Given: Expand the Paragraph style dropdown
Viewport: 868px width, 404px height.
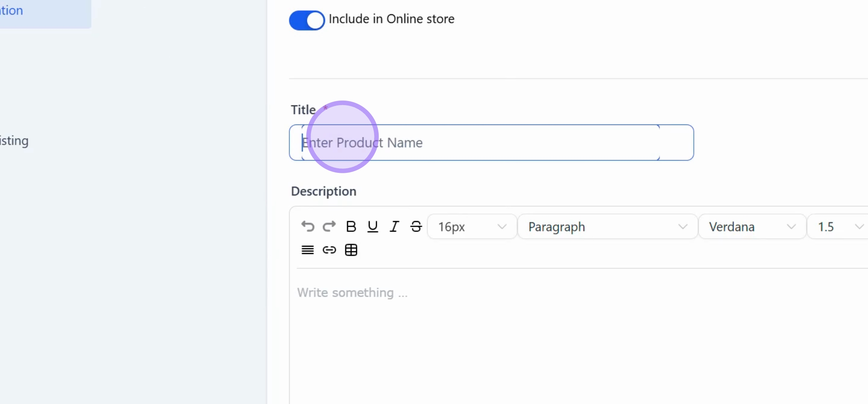Looking at the screenshot, I should (x=608, y=227).
